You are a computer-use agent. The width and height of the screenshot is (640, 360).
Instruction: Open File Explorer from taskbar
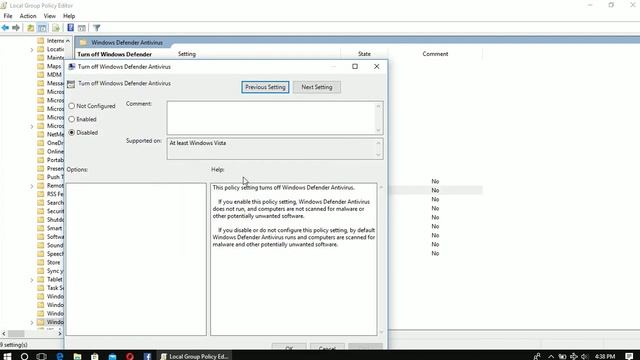77,356
